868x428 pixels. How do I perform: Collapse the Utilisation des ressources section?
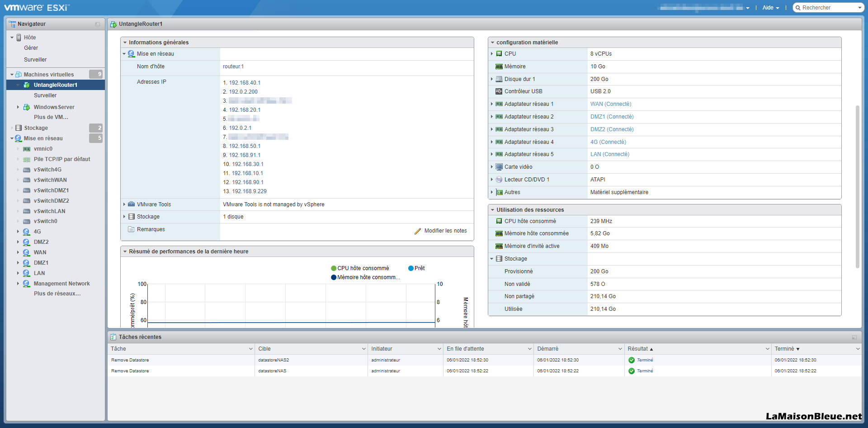(492, 210)
